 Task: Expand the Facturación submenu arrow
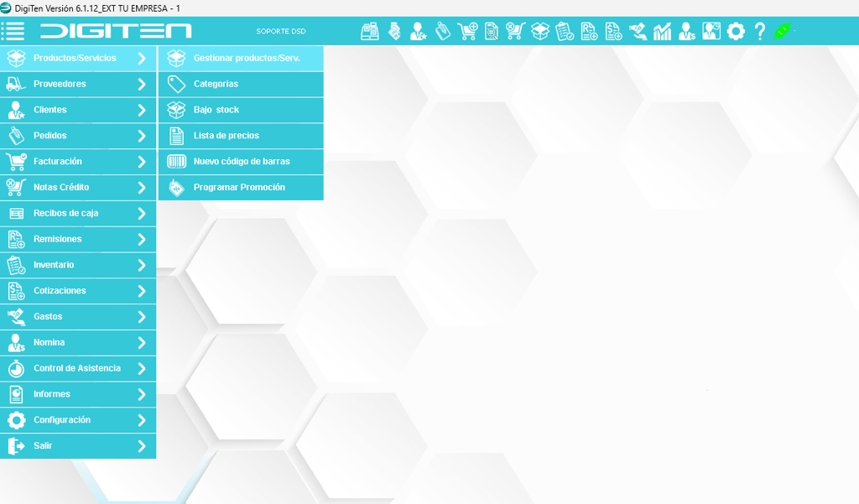(142, 161)
